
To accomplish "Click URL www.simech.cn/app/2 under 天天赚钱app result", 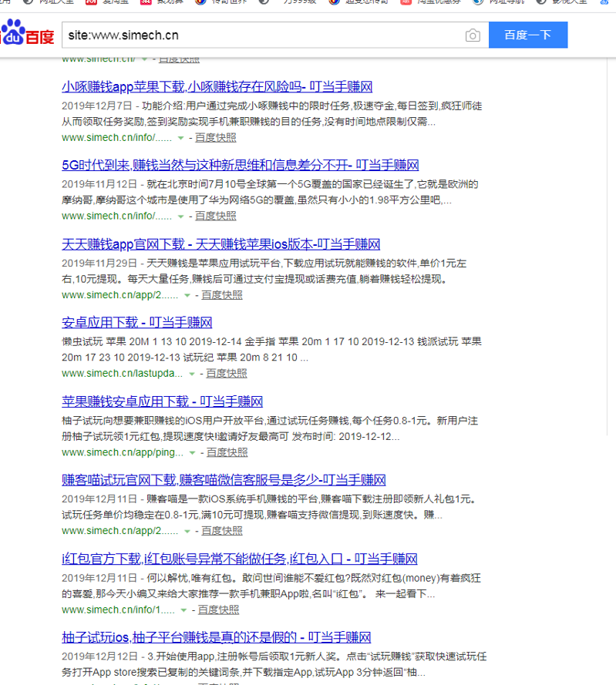I will pyautogui.click(x=119, y=295).
